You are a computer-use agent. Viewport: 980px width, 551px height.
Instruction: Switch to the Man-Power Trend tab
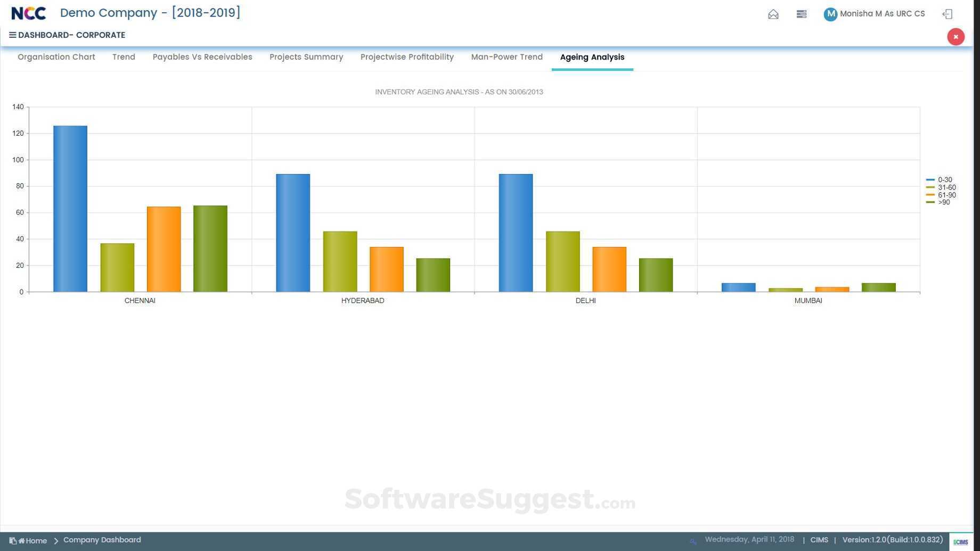pos(507,57)
